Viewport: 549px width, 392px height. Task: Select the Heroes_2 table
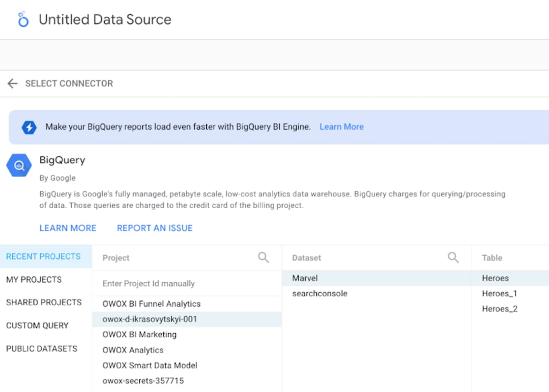(x=511, y=309)
